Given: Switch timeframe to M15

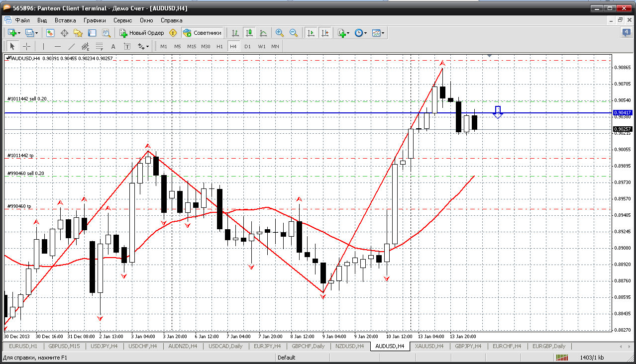Looking at the screenshot, I should tap(192, 46).
